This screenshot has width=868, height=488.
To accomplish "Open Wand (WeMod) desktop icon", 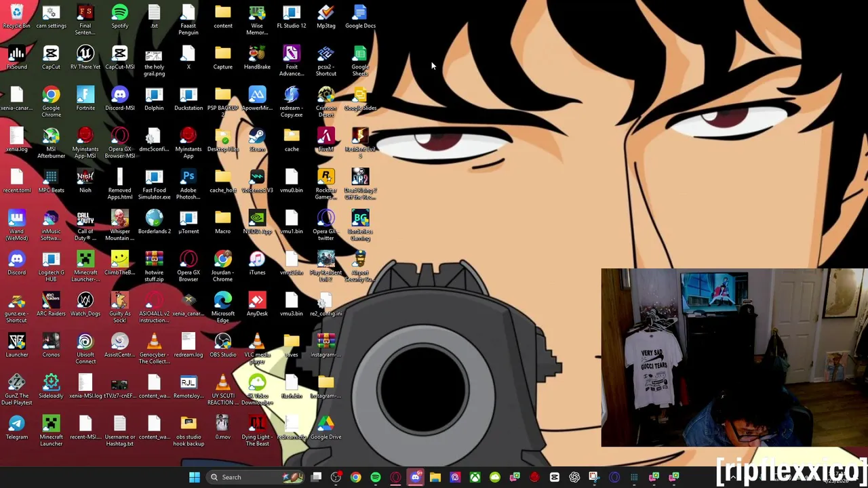I will point(16,226).
